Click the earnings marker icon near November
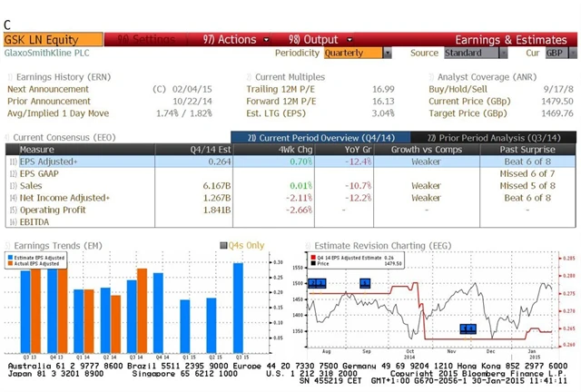This screenshot has height=392, width=581. pos(468,328)
